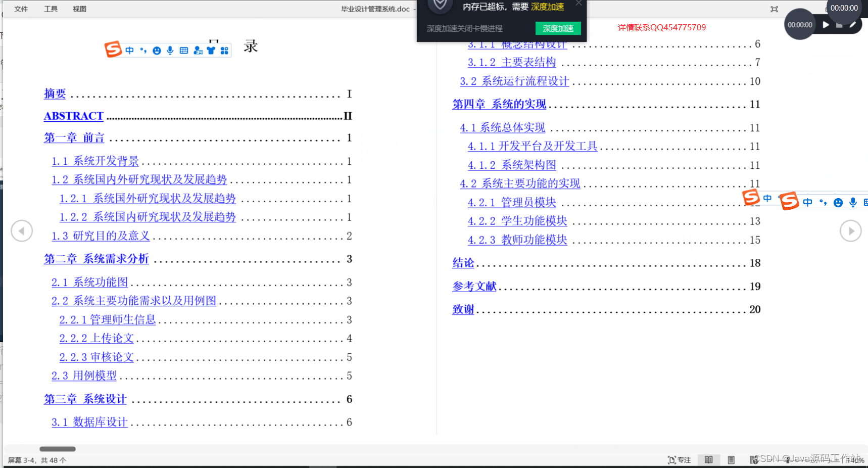Screen dimensions: 868x468
Task: Jump to 结论 section
Action: (x=463, y=263)
